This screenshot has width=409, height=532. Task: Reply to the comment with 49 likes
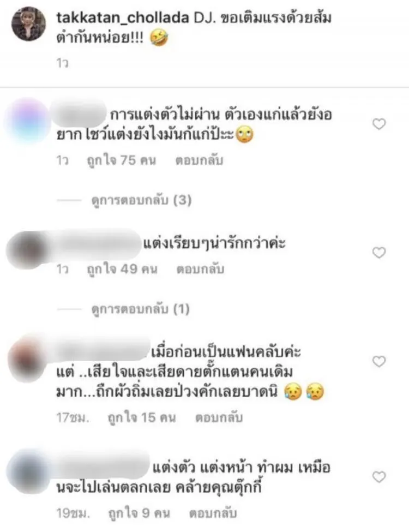[x=200, y=269]
